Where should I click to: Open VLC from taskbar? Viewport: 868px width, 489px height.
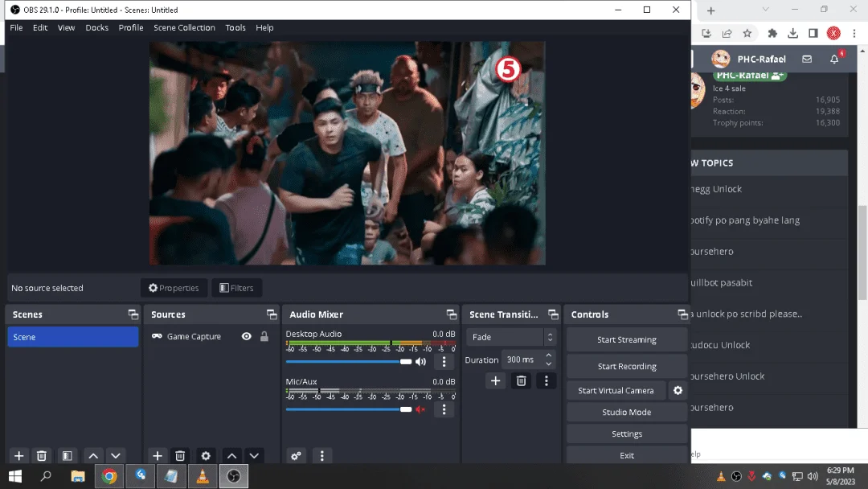pos(203,476)
